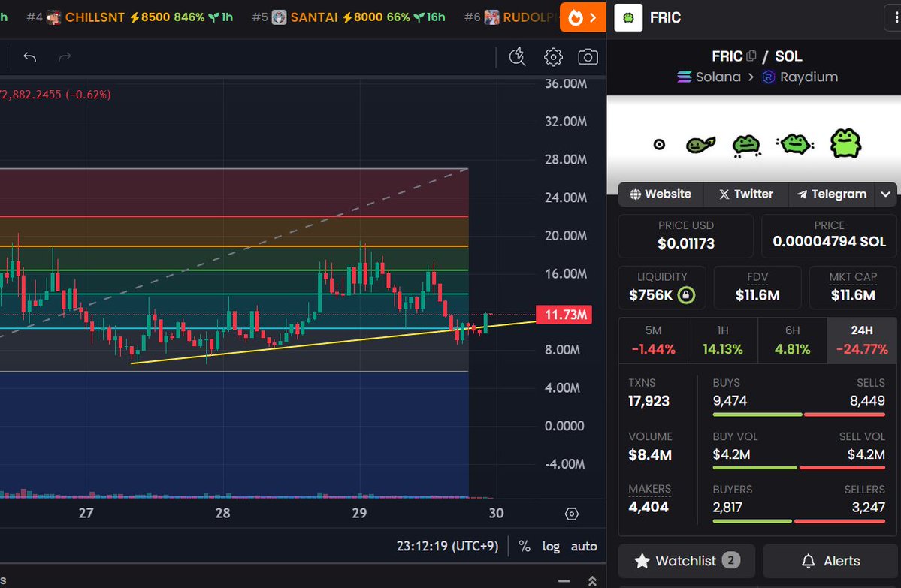Expand the bottom panel with the double chevron
The image size is (901, 588).
tap(592, 580)
